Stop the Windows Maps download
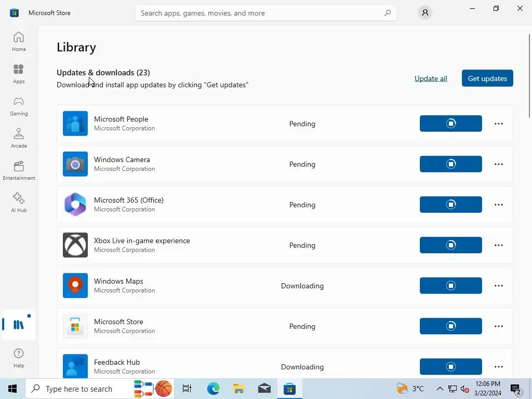The width and height of the screenshot is (532, 399). click(450, 285)
